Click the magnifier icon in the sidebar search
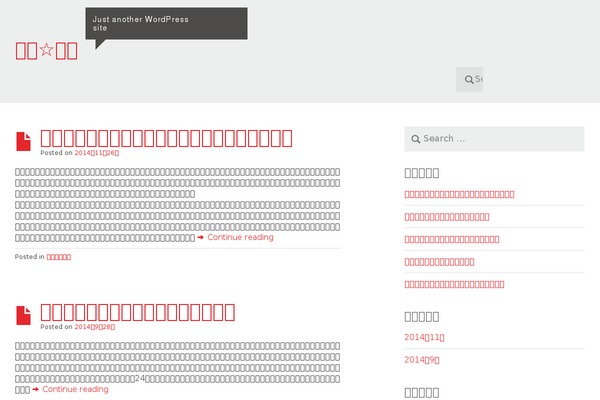 coord(416,139)
